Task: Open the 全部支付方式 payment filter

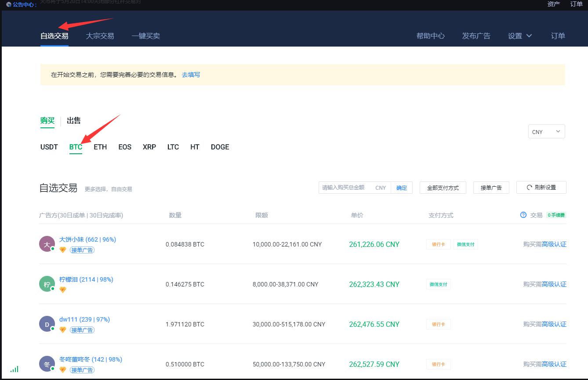Action: click(443, 188)
